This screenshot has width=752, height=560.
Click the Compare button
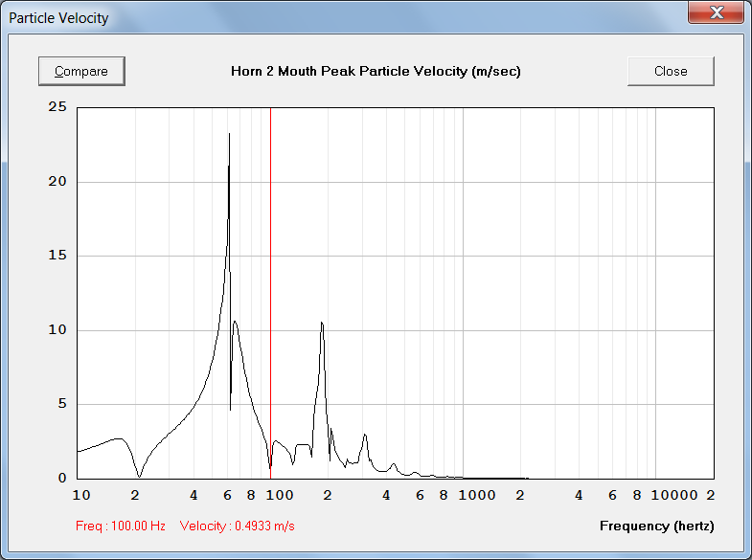(x=81, y=72)
